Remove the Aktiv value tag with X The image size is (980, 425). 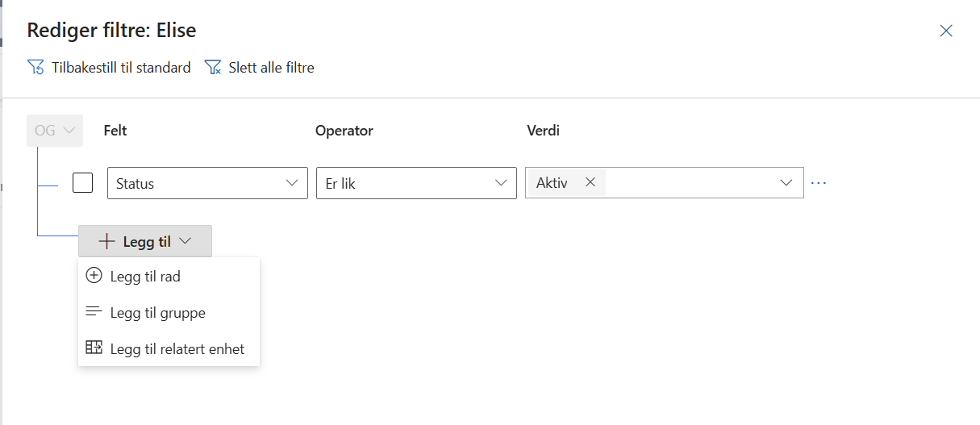pyautogui.click(x=590, y=182)
